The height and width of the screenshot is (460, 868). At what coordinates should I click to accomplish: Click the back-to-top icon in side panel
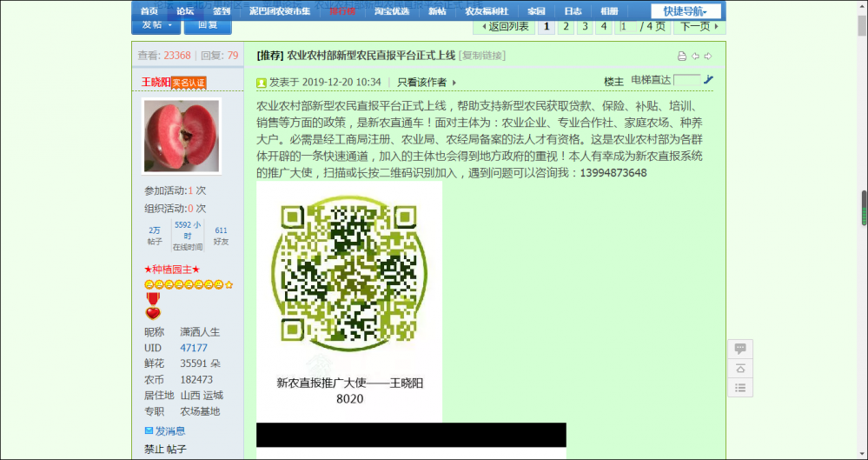point(740,368)
